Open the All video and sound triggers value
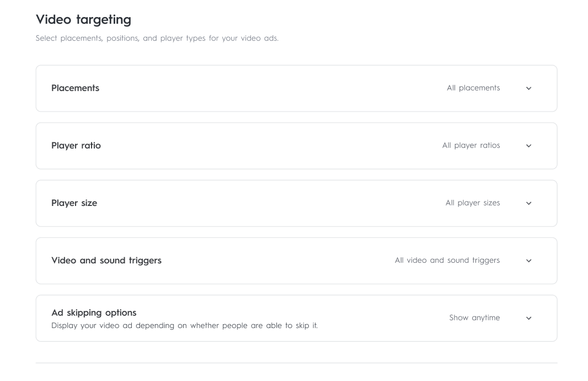Screen dimensions: 588x381 coord(447,260)
